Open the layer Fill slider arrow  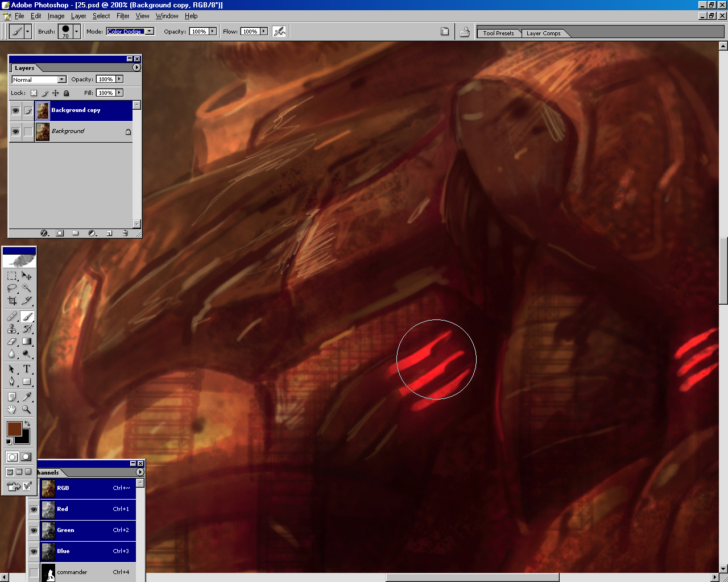(x=119, y=93)
